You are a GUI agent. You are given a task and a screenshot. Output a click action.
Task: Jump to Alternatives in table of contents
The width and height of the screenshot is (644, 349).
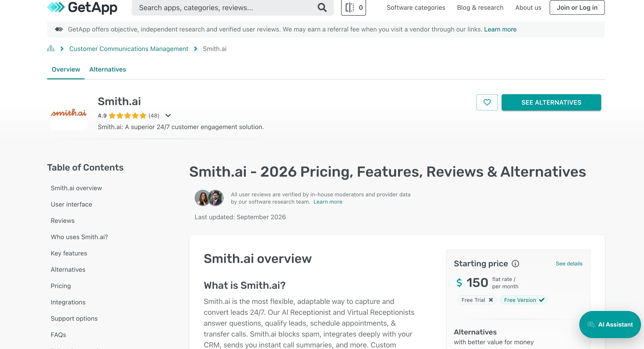tap(68, 270)
